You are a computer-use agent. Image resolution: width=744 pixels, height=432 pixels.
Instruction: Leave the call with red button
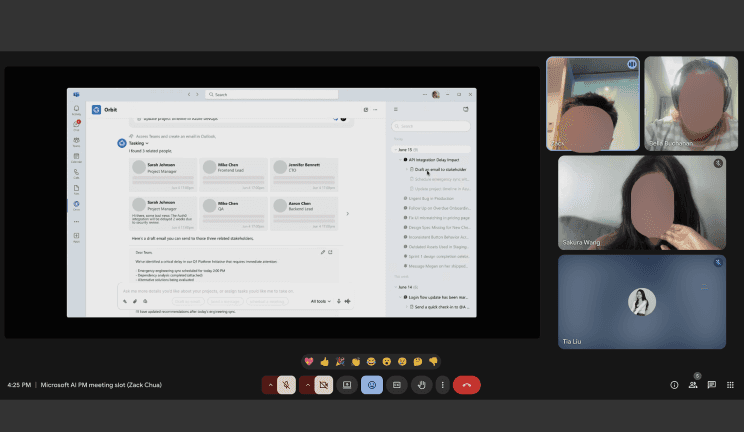click(467, 385)
